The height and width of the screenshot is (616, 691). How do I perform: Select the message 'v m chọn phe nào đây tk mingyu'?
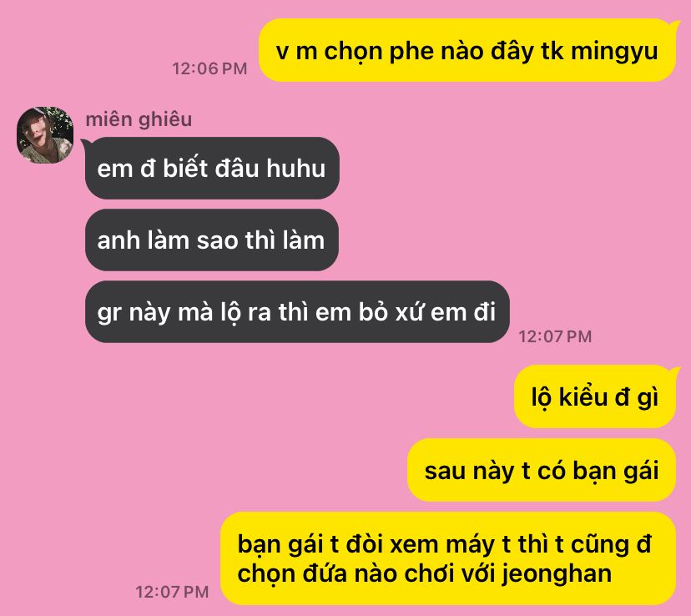coord(467,50)
